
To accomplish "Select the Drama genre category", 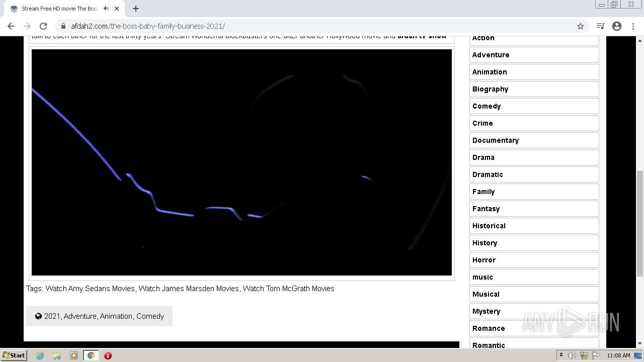I will click(x=534, y=157).
